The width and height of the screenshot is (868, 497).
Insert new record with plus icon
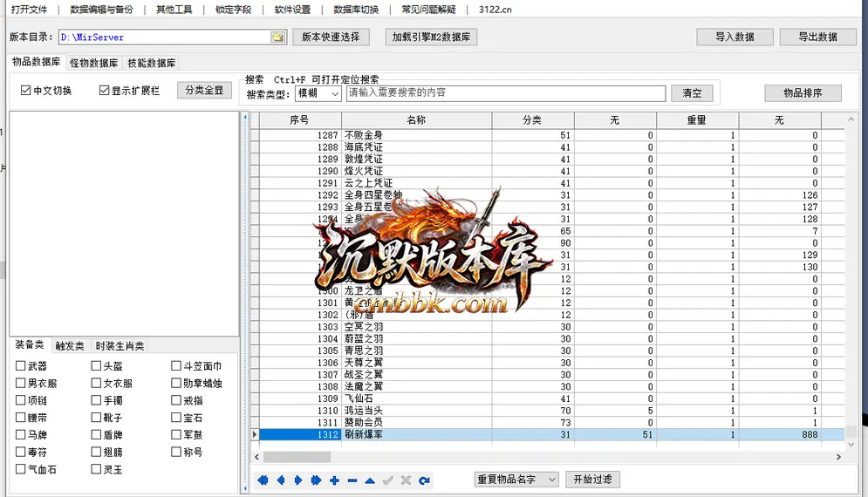(334, 480)
